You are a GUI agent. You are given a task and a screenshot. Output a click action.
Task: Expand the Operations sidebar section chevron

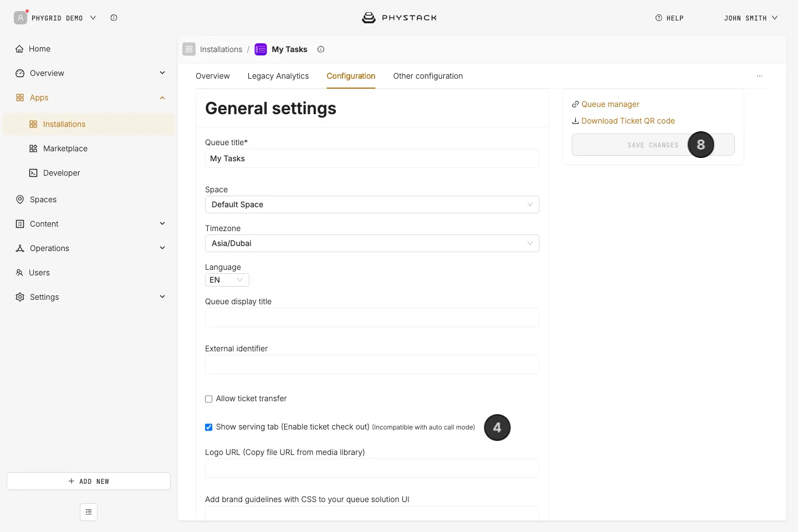tap(162, 248)
